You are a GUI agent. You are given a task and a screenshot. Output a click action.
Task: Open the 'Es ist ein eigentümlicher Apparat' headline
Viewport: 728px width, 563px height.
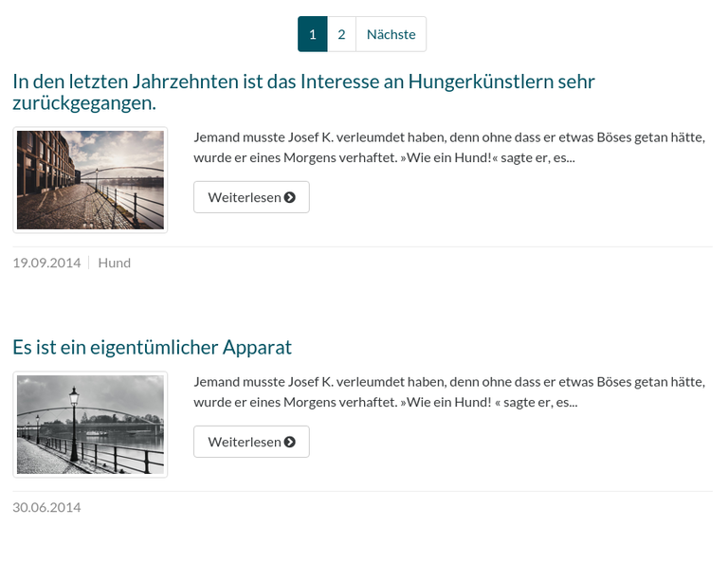click(152, 347)
